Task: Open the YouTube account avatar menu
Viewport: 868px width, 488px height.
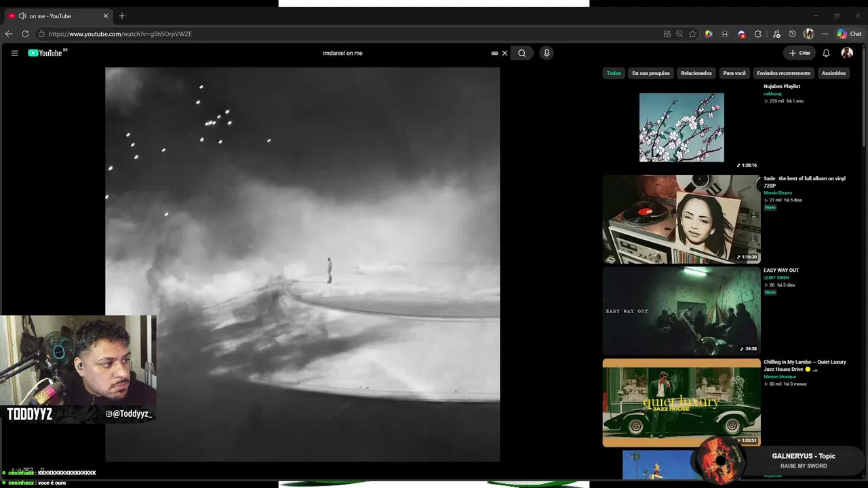Action: [847, 53]
